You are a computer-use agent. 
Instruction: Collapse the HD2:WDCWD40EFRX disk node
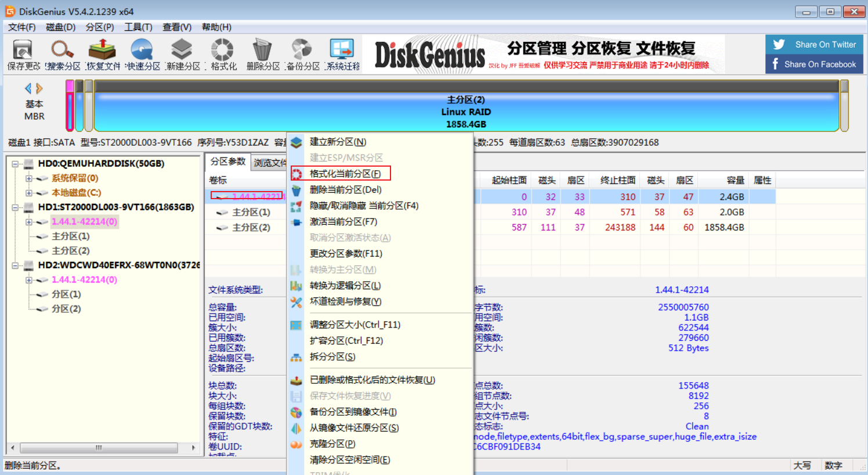coord(16,265)
